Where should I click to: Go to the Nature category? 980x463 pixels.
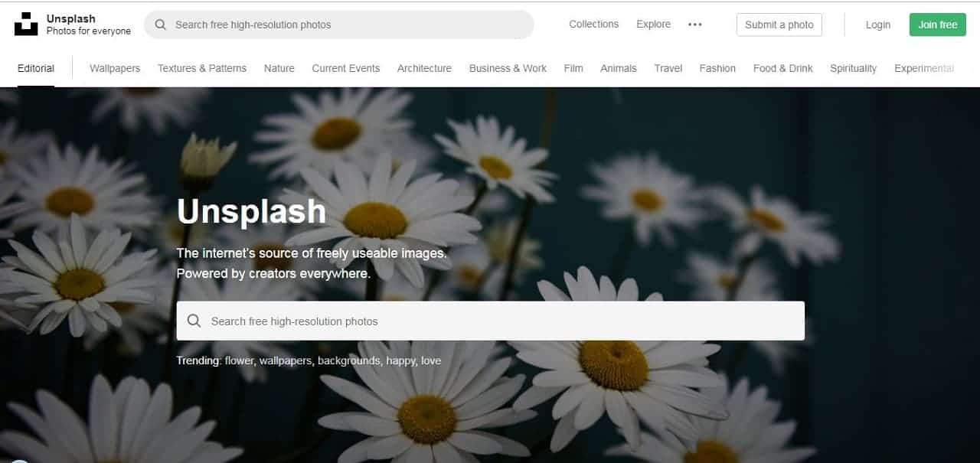click(279, 68)
